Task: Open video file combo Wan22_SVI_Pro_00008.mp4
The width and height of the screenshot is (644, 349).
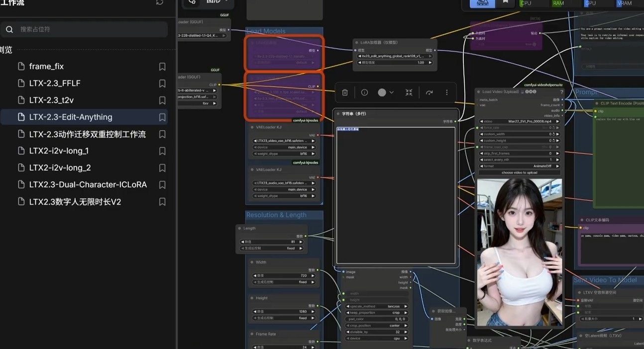Action: coord(520,121)
